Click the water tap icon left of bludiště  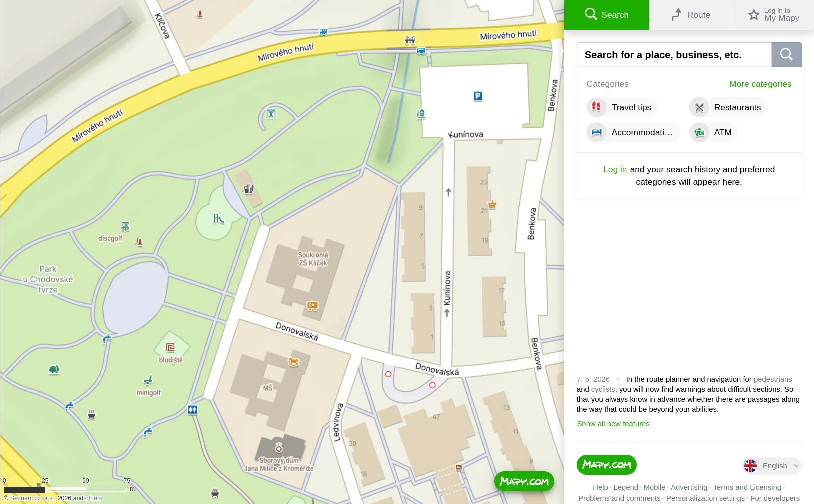tap(106, 339)
